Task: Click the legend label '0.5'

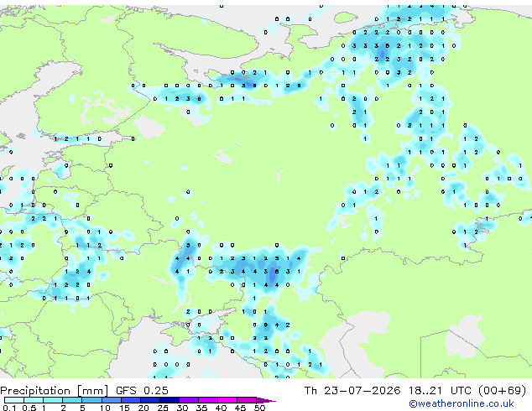Action: click(x=29, y=408)
